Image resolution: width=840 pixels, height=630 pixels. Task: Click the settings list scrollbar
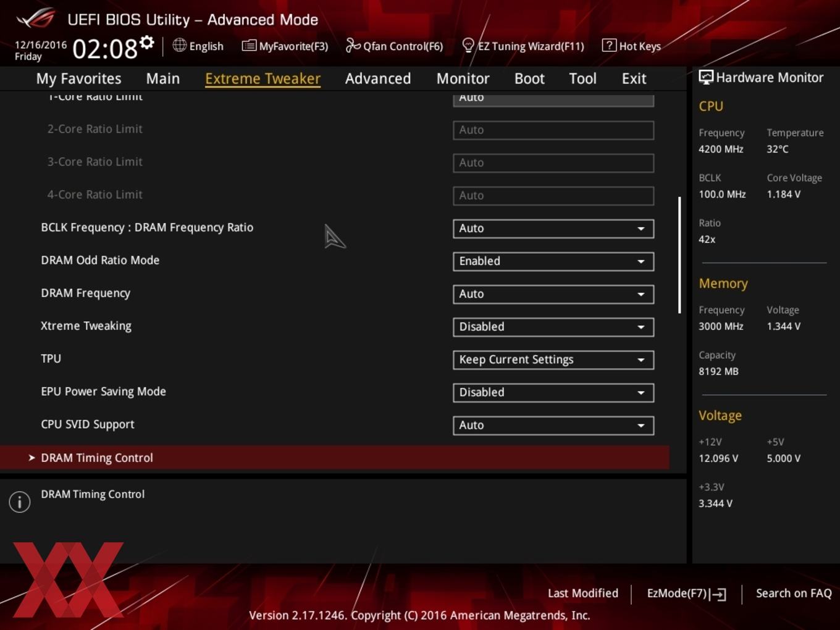click(x=679, y=255)
